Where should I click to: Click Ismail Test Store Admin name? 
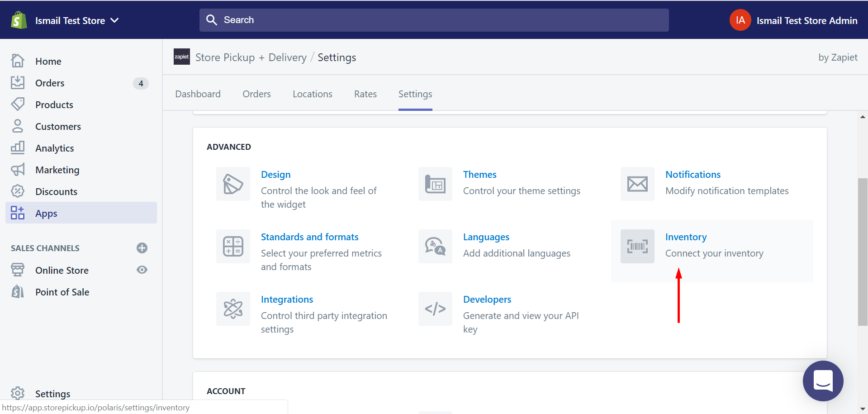[806, 20]
